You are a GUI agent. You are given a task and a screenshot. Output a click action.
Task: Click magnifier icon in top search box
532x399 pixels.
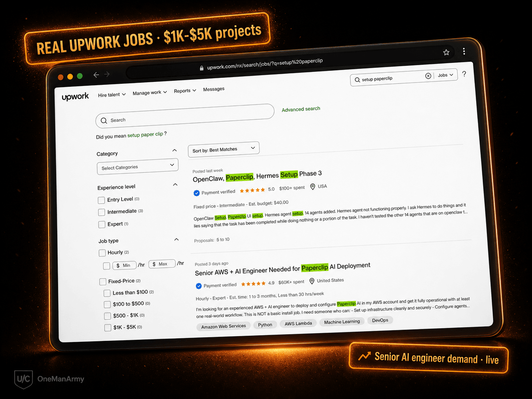pyautogui.click(x=357, y=80)
